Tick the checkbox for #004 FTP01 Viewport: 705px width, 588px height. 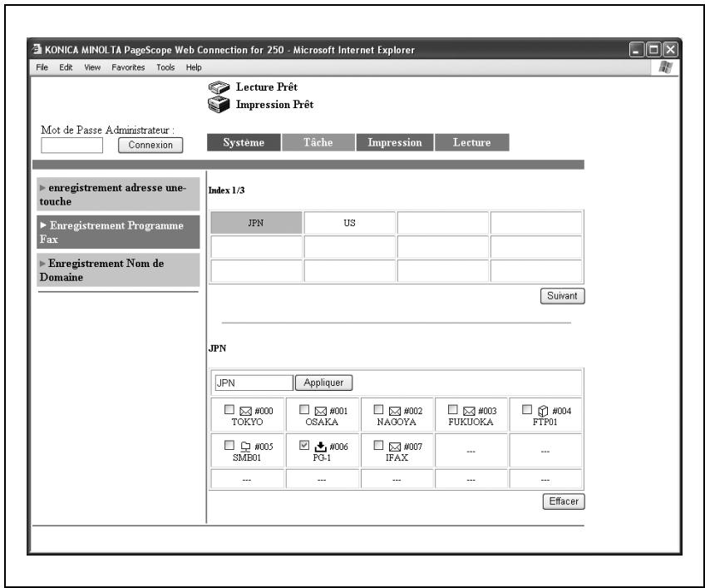(527, 409)
